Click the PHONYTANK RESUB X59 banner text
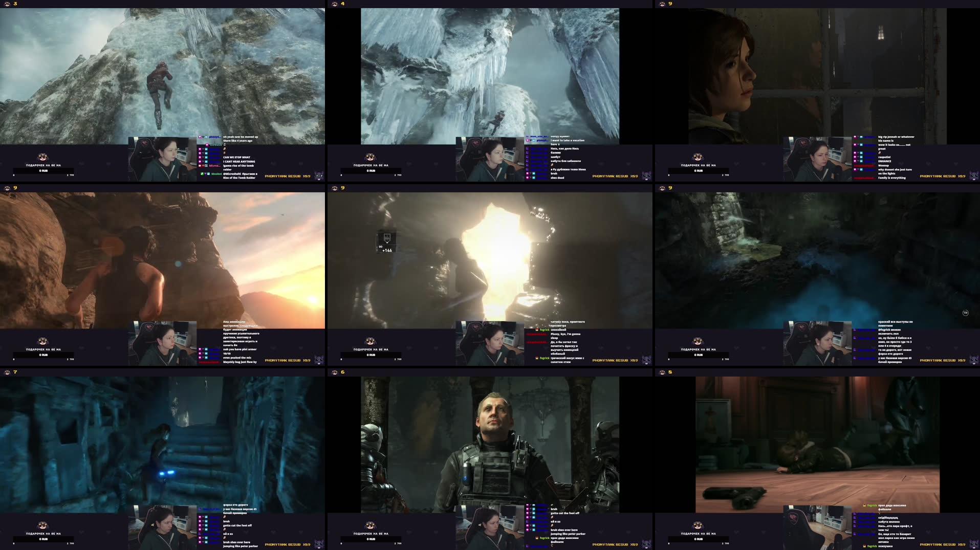Image resolution: width=980 pixels, height=550 pixels. [x=288, y=176]
